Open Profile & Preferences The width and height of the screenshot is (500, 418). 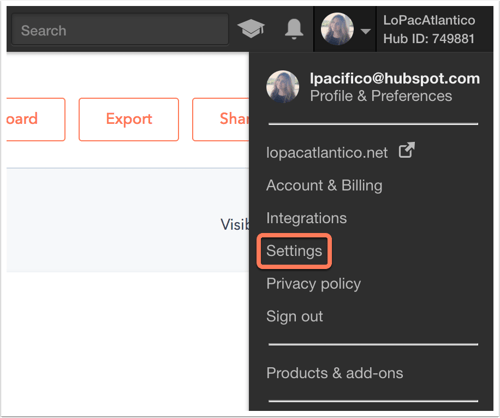click(x=381, y=96)
